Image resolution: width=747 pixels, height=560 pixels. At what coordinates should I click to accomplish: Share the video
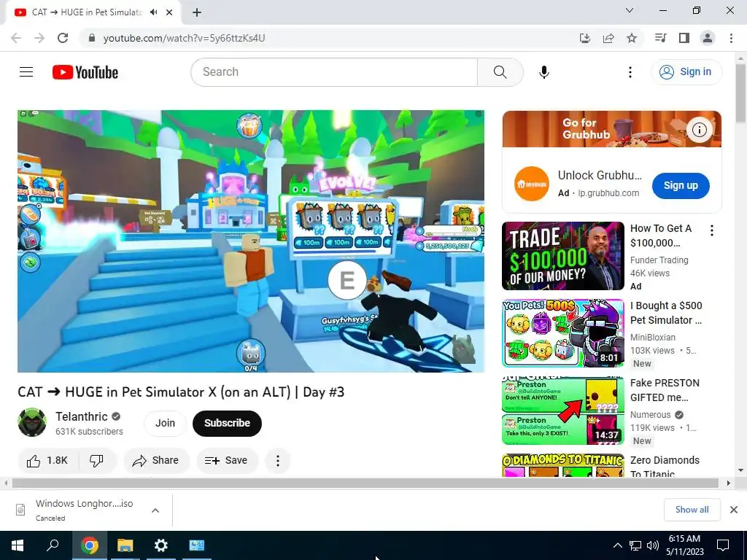[156, 461]
